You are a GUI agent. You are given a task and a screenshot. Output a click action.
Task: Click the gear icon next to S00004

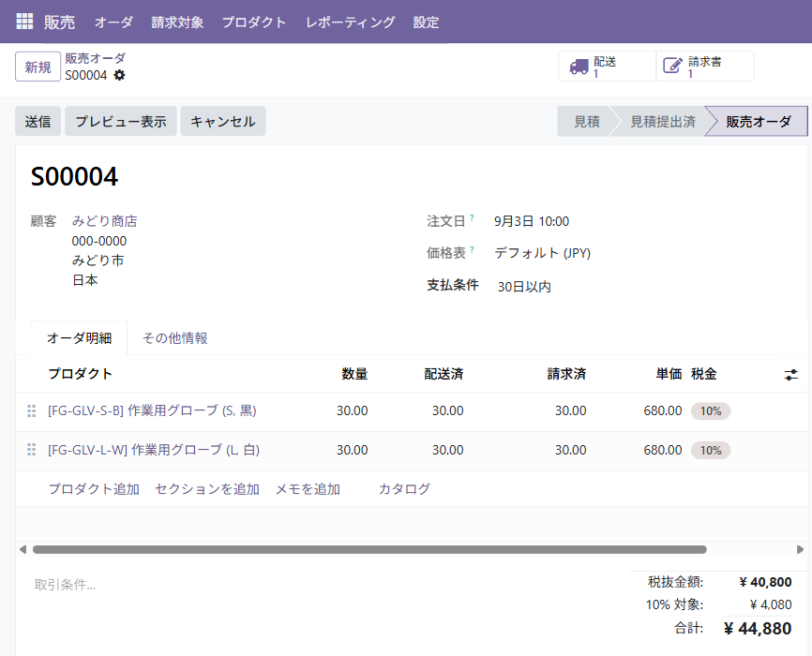click(120, 76)
